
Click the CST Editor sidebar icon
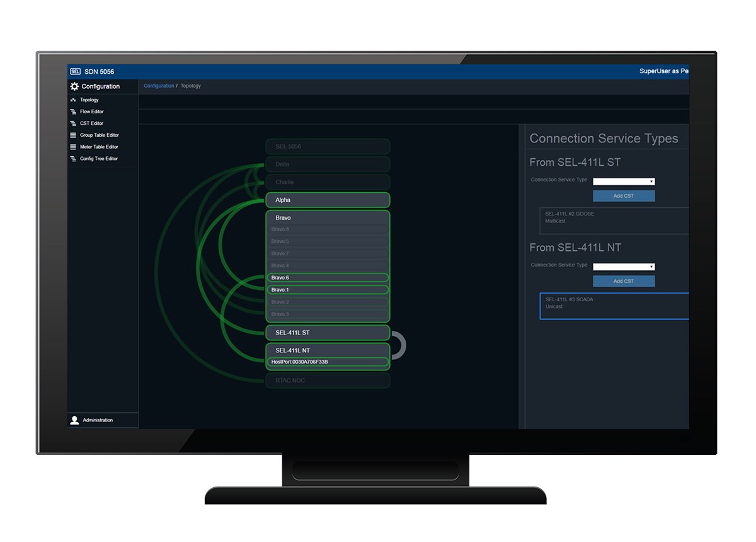click(x=73, y=124)
